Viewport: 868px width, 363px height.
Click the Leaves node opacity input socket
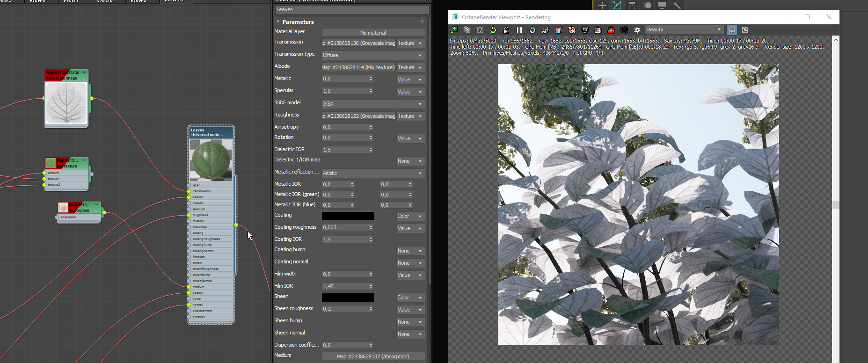pyautogui.click(x=189, y=293)
